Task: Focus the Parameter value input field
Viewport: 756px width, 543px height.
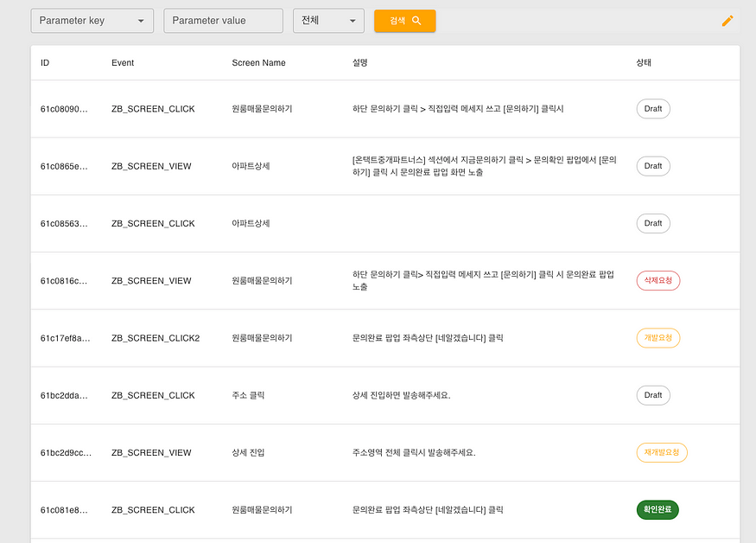Action: [223, 21]
